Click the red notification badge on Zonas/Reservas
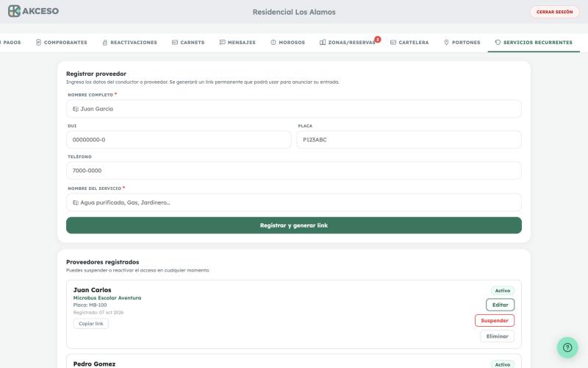The image size is (588, 368). (378, 39)
